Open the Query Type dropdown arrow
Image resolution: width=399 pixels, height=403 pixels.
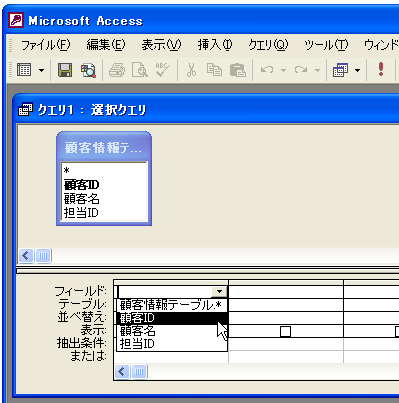tap(358, 70)
